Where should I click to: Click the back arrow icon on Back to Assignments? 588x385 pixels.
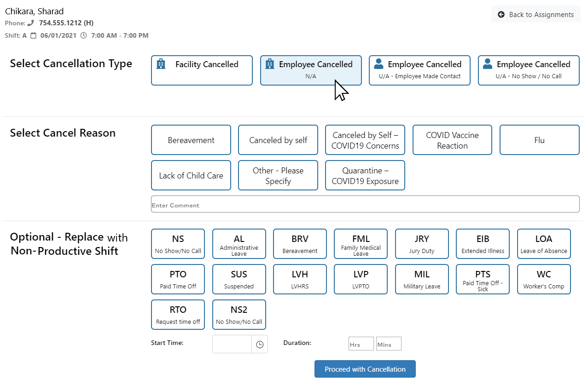(501, 14)
